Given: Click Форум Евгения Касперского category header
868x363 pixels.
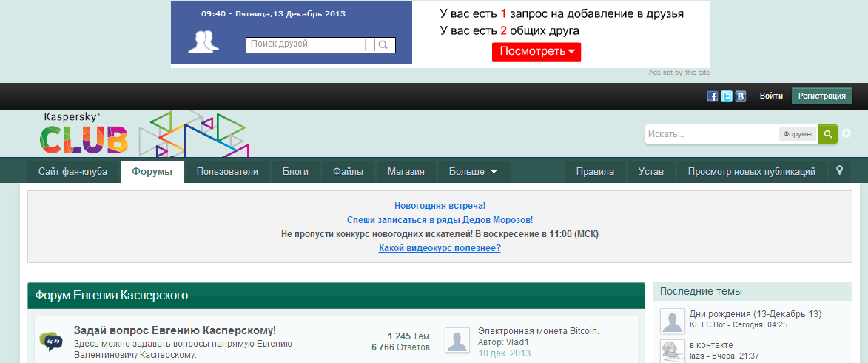Looking at the screenshot, I should coord(112,296).
